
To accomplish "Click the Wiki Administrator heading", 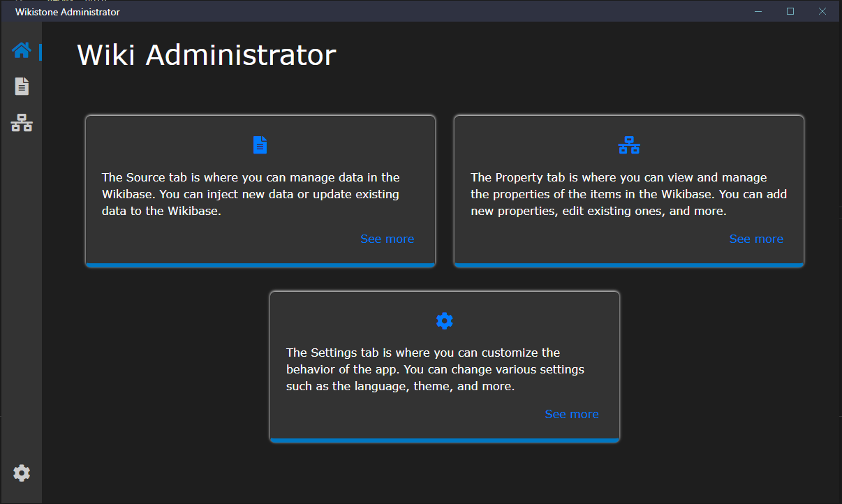I will pos(207,55).
